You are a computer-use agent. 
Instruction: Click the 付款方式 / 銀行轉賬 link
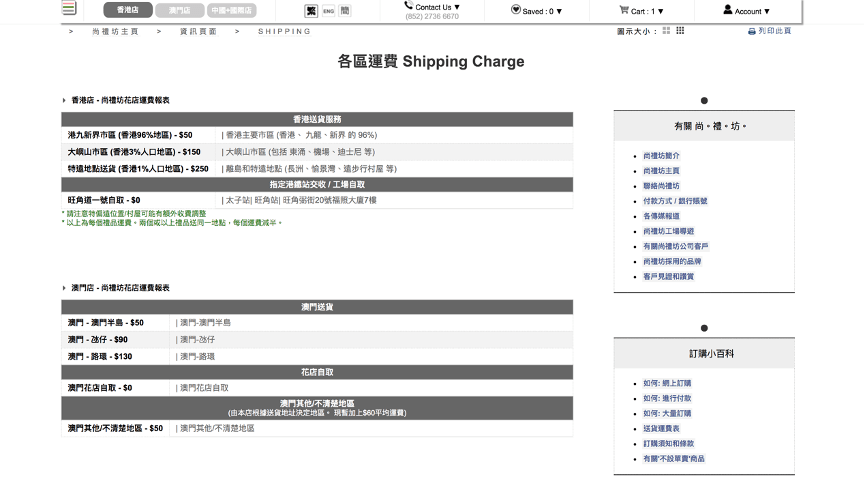pos(675,201)
